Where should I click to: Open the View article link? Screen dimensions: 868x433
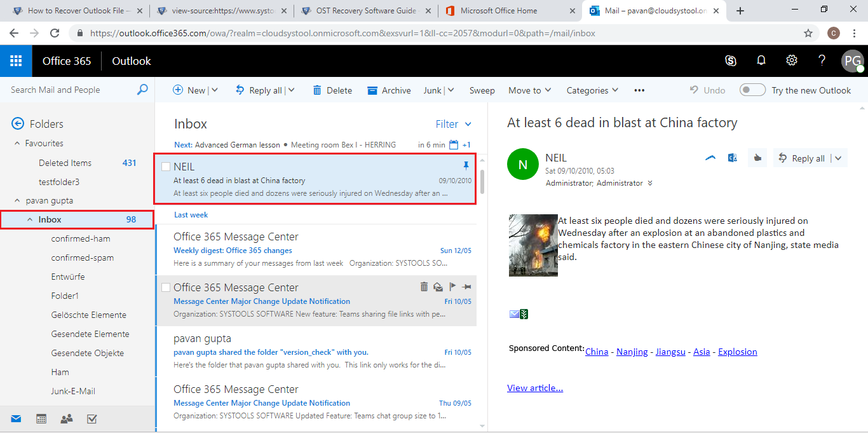point(535,388)
